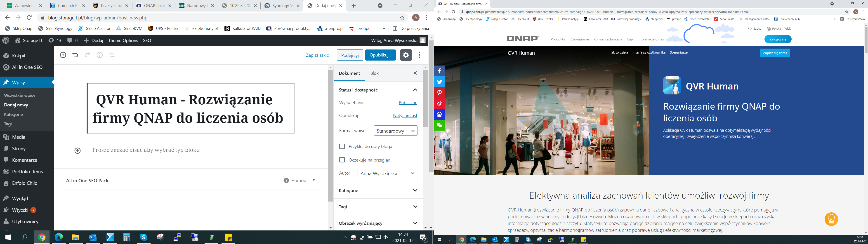Click Publiczne visibility link
The image size is (868, 244).
(x=408, y=102)
